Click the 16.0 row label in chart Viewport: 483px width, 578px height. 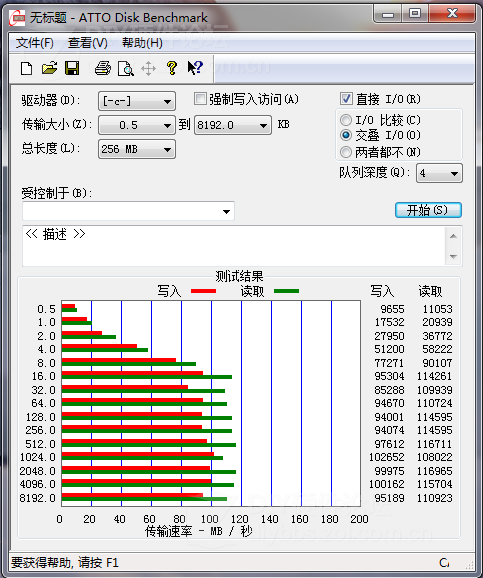44,376
